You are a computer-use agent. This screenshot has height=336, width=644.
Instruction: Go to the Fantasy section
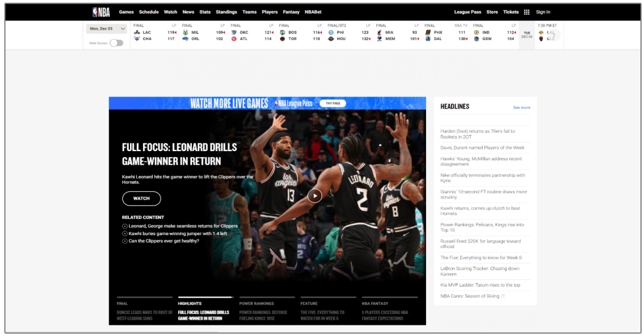(291, 12)
